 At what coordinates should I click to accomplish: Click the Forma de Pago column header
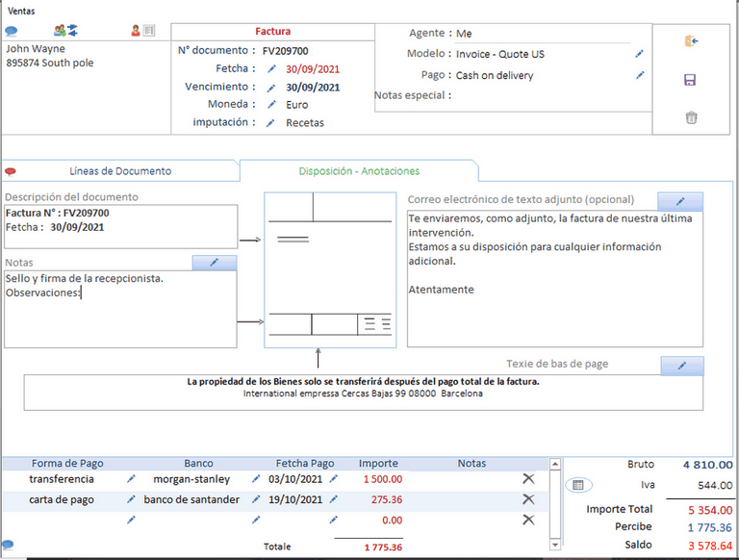coord(67,464)
